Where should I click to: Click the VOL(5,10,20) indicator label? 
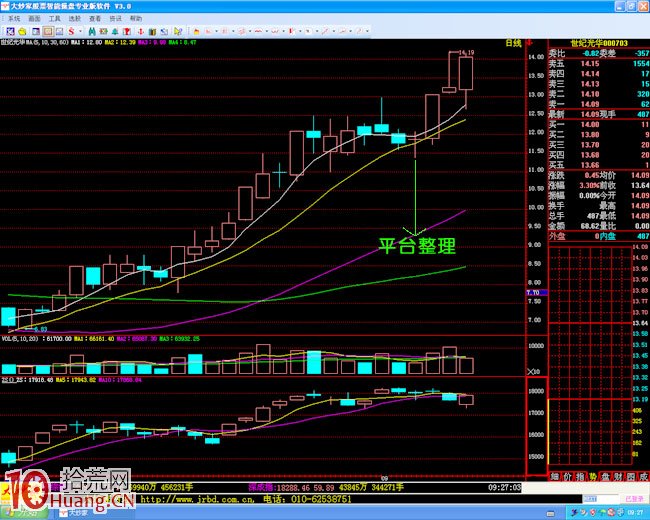[20, 339]
